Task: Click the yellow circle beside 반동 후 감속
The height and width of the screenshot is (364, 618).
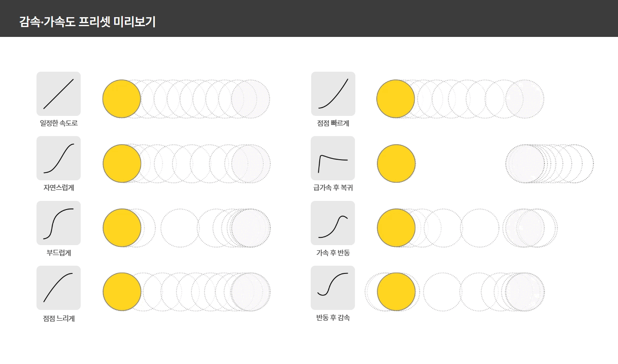Action: pyautogui.click(x=396, y=291)
